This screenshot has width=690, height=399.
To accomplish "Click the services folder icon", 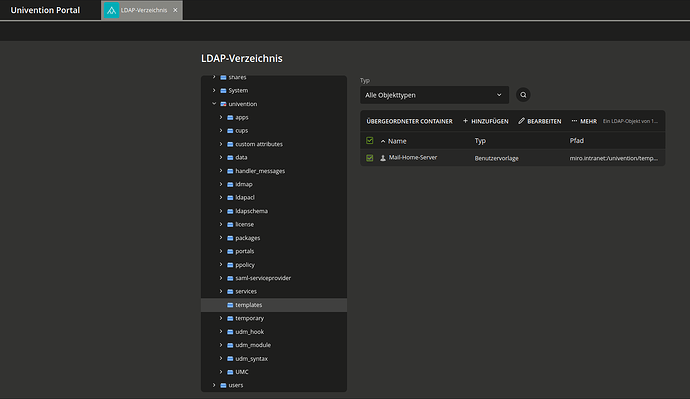I will coord(230,292).
